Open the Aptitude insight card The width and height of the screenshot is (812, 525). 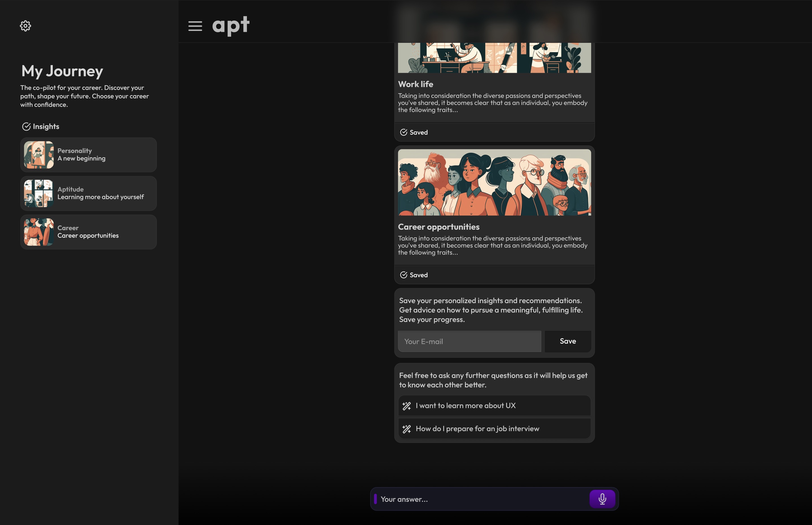[88, 193]
